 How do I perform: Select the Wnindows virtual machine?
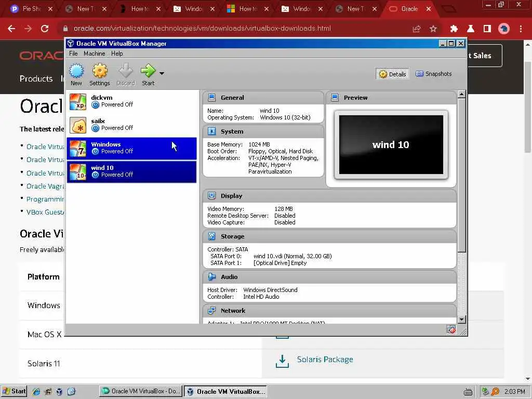[x=131, y=148]
